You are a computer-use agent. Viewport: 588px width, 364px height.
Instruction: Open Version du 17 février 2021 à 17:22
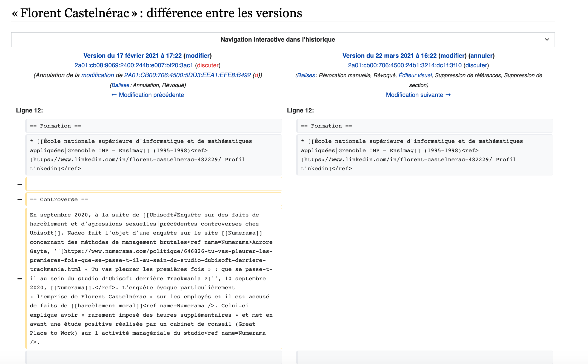click(x=132, y=56)
